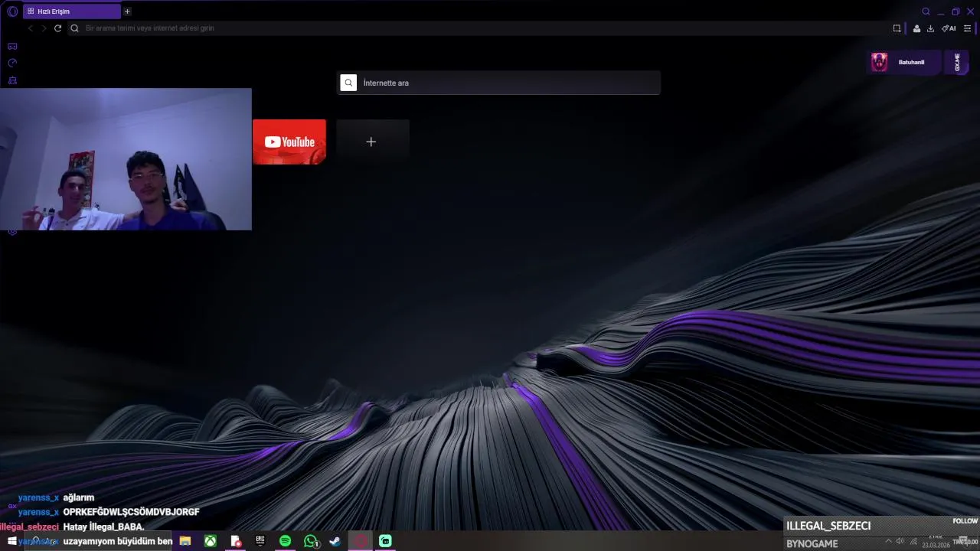Open the profile account icon in toolbar
Image resolution: width=980 pixels, height=551 pixels.
point(916,28)
